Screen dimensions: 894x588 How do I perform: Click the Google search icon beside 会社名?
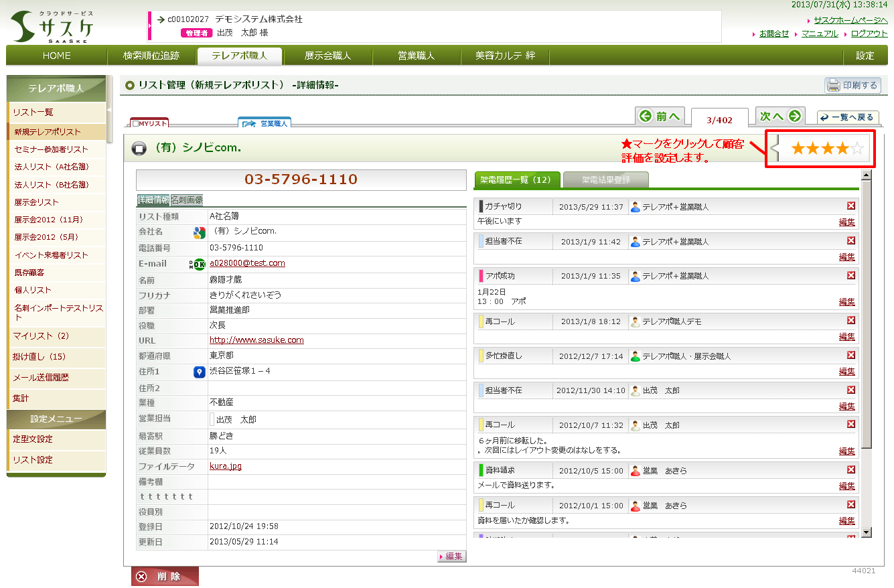tap(199, 232)
